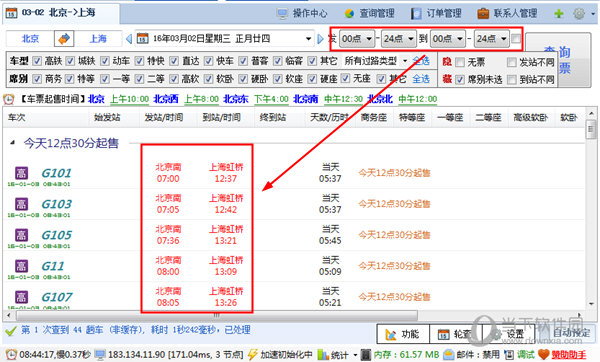
Task: Click the 赞助助手 heart link
Action: (562, 355)
